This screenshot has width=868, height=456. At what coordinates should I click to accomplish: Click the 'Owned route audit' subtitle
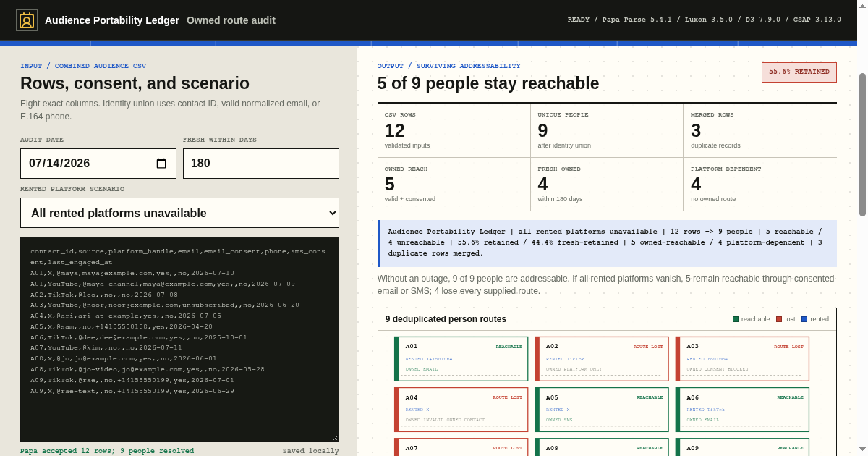click(x=231, y=20)
